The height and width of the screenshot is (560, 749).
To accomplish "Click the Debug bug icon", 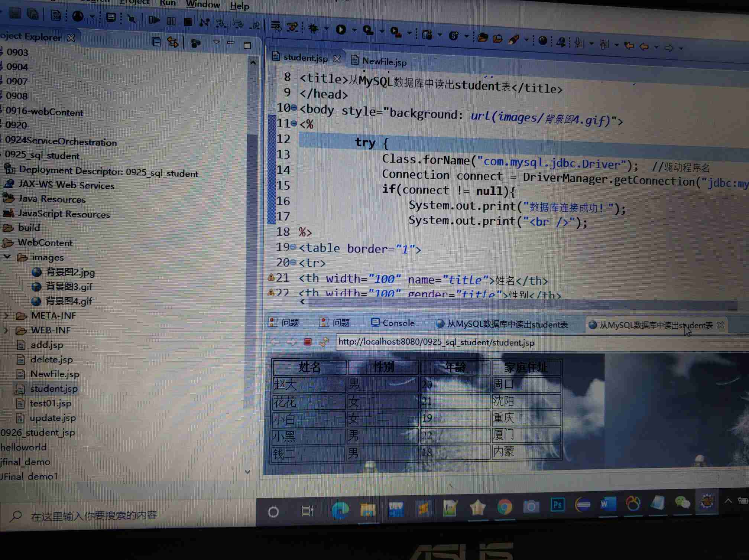I will (314, 29).
